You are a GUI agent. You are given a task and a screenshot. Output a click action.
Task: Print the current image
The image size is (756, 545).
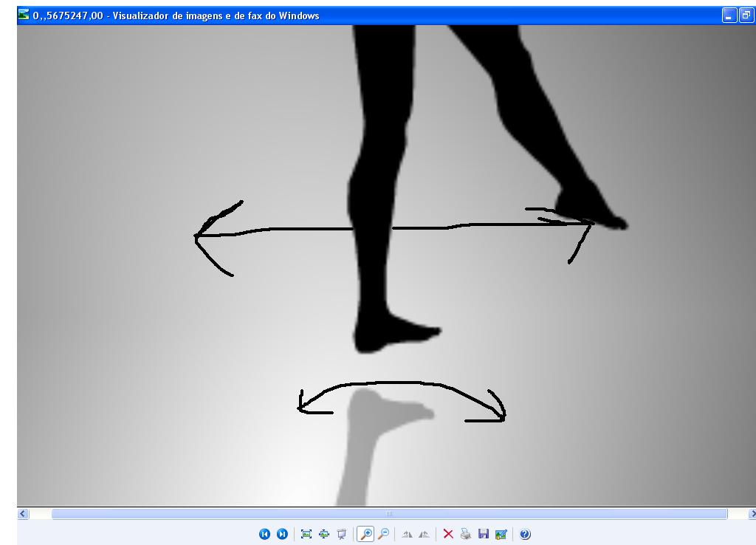466,534
